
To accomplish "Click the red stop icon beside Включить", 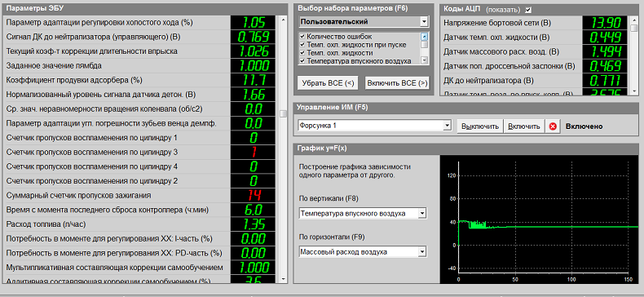I will (553, 126).
